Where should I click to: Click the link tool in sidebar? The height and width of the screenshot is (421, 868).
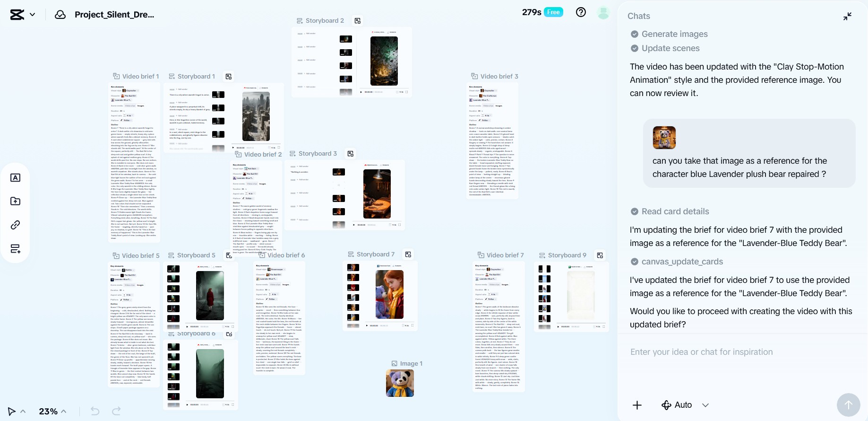click(x=15, y=225)
